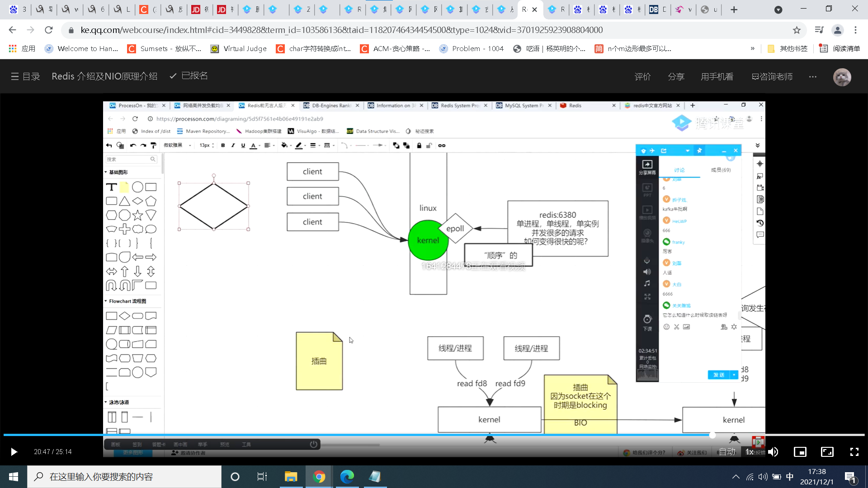Open the Chrome tab search dropdown
This screenshot has width=868, height=488.
[778, 9]
